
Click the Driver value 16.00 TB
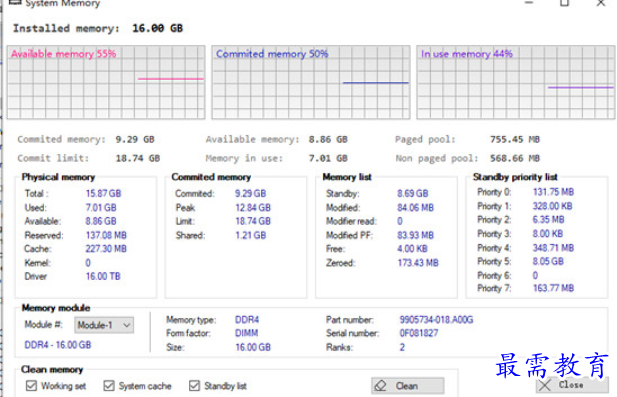[x=103, y=276]
